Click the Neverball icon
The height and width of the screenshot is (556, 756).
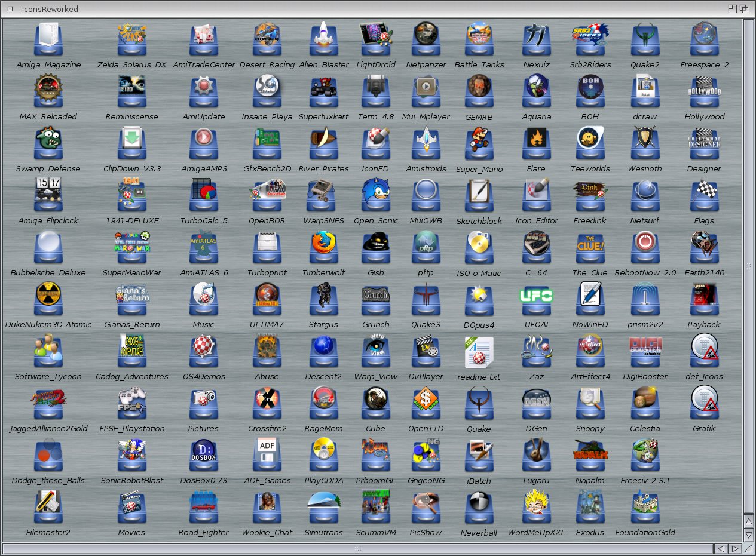pos(479,508)
